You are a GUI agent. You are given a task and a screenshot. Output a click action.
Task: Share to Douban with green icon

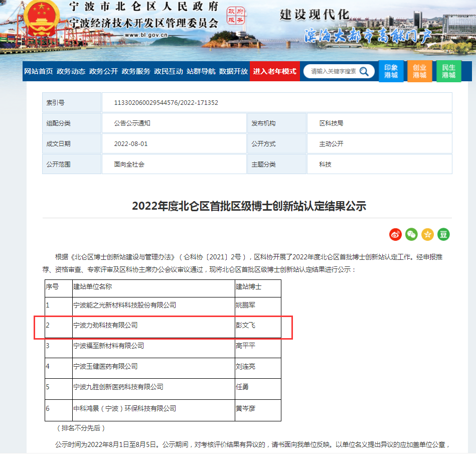point(443,234)
